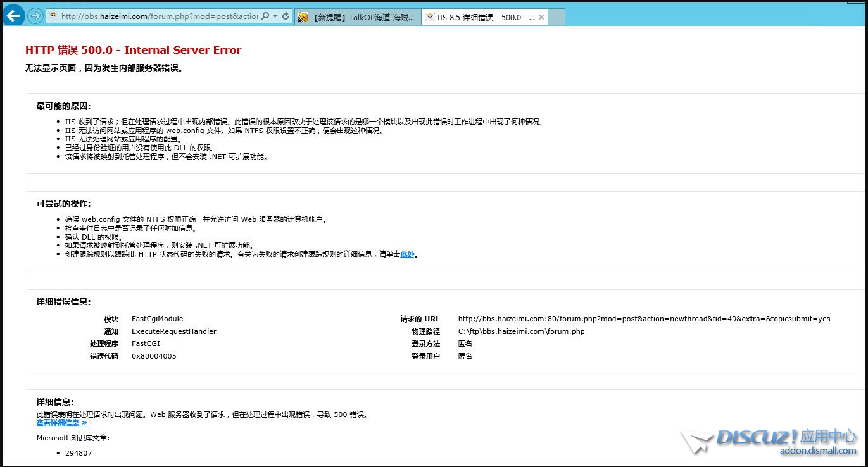Click the physical path C:\ftp\bbs.haizeimi.com\forum.php
The image size is (868, 467).
pyautogui.click(x=521, y=331)
